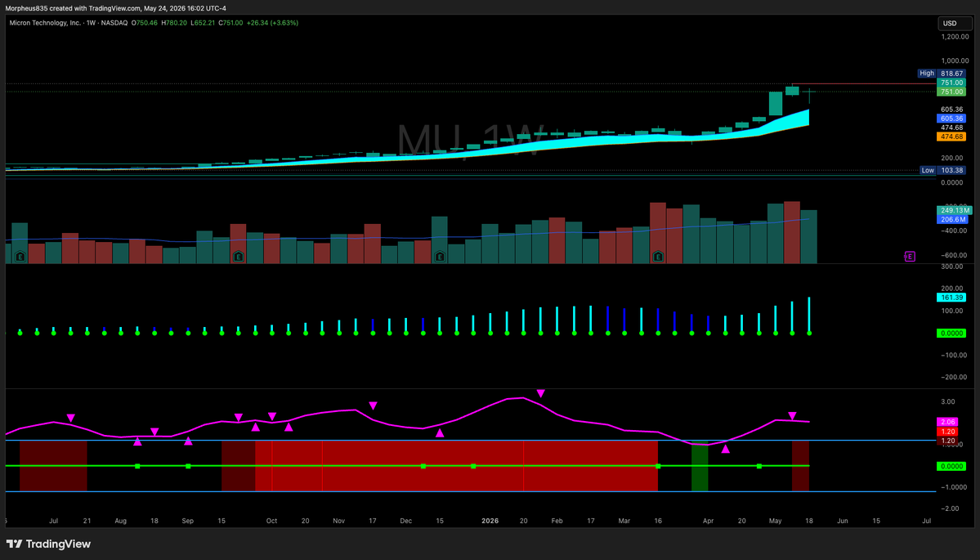
Task: Click the Low 103.38 price label
Action: [942, 170]
